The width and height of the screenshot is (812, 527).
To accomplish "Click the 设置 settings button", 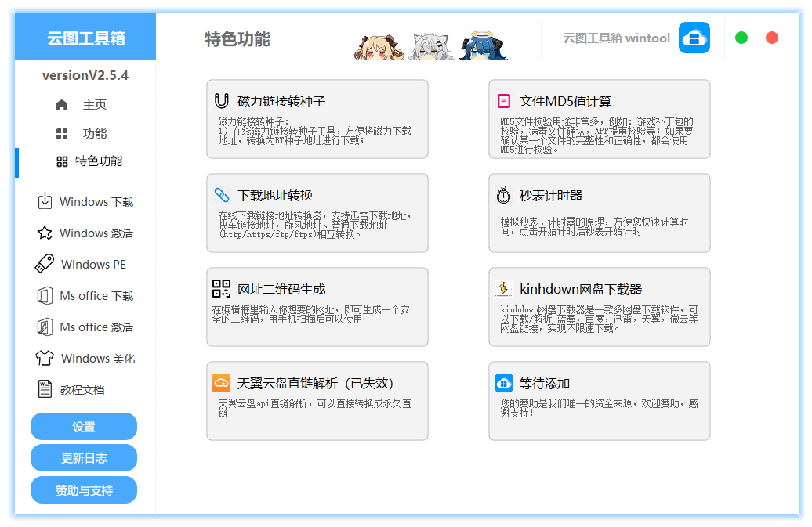I will click(x=84, y=427).
